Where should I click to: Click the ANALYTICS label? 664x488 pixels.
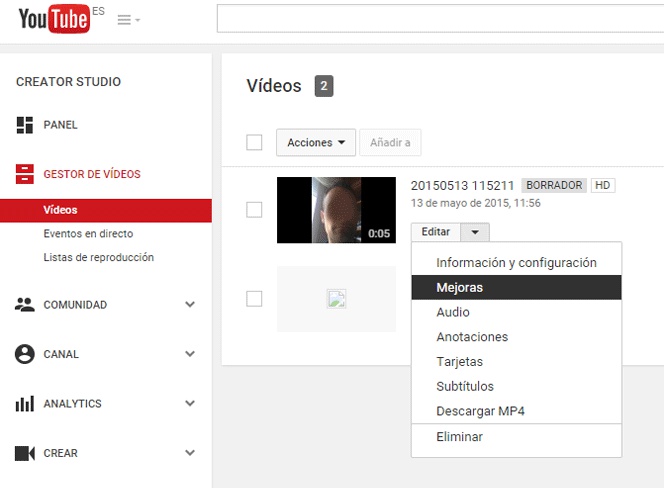point(72,404)
